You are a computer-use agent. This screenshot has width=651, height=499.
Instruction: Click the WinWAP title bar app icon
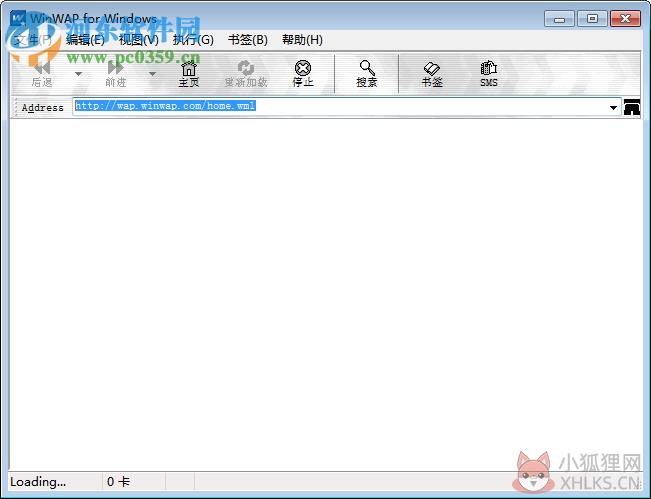[18, 18]
